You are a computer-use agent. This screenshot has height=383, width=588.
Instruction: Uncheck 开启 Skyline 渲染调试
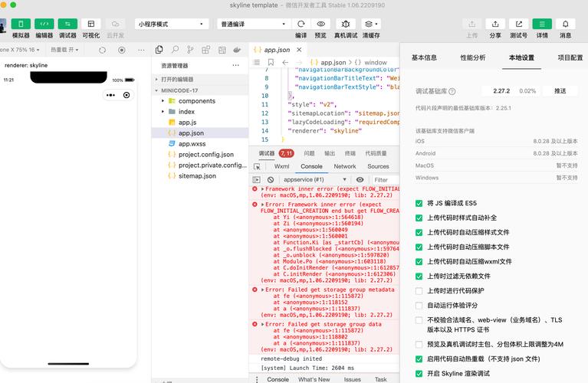point(419,374)
